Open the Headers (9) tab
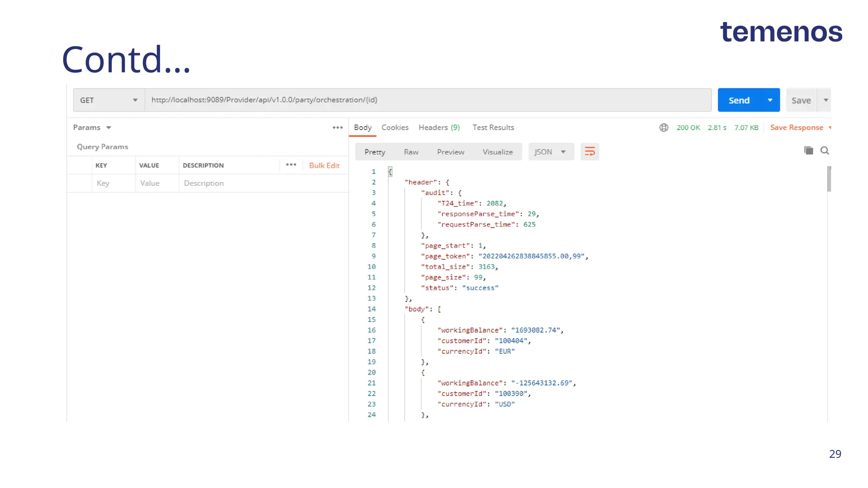 coord(439,128)
